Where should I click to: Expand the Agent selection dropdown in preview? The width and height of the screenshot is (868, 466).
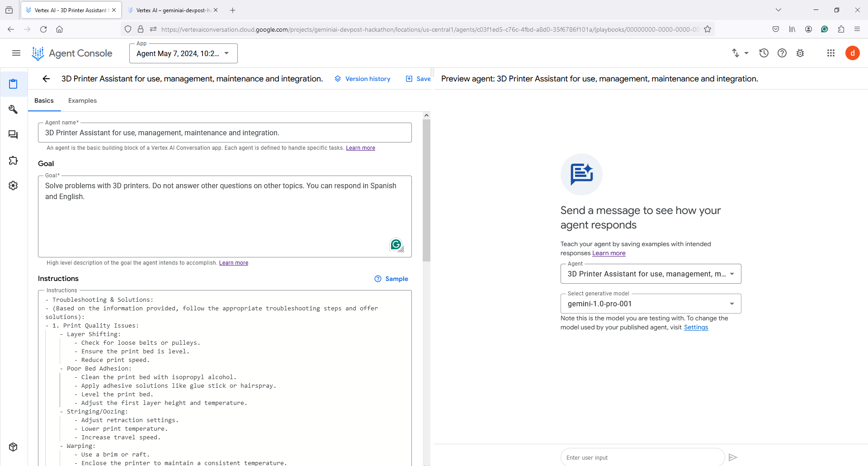[x=651, y=274]
